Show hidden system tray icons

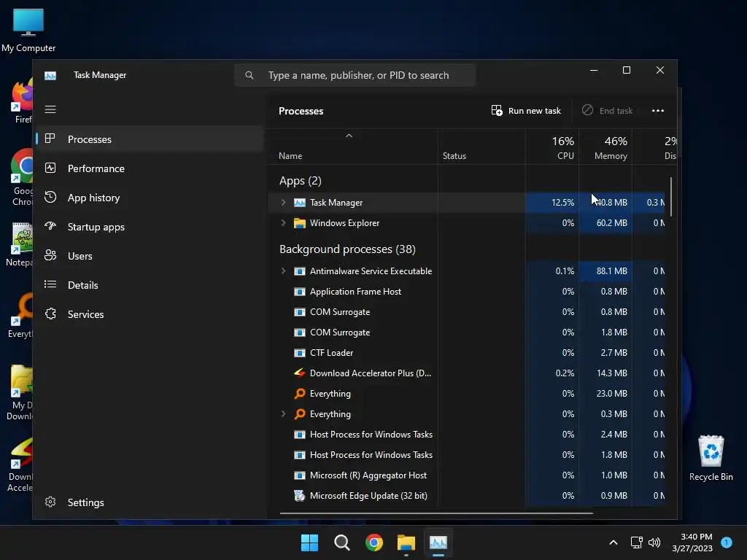[613, 542]
